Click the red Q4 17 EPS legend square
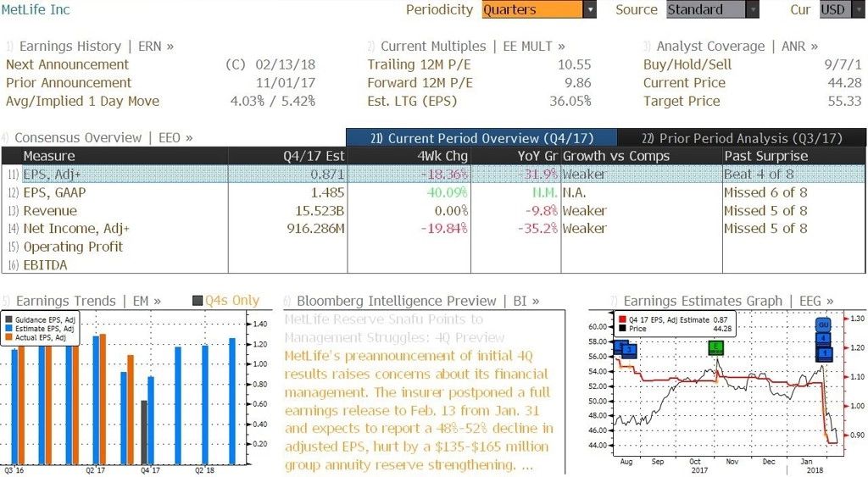This screenshot has height=477, width=868. tap(622, 320)
